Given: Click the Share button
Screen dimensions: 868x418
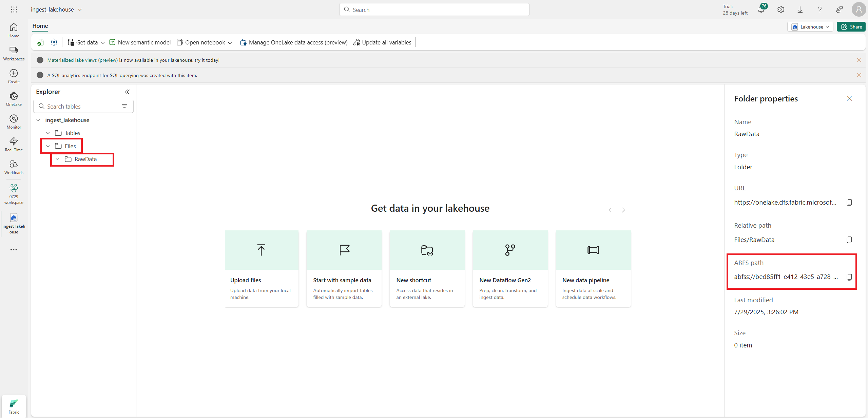Looking at the screenshot, I should (851, 27).
